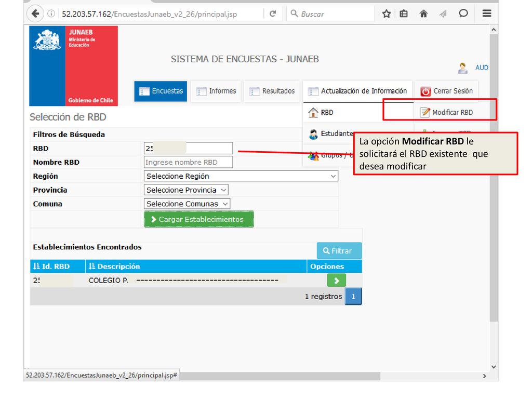
Task: Select the Estudiante submenu entry
Action: [329, 134]
